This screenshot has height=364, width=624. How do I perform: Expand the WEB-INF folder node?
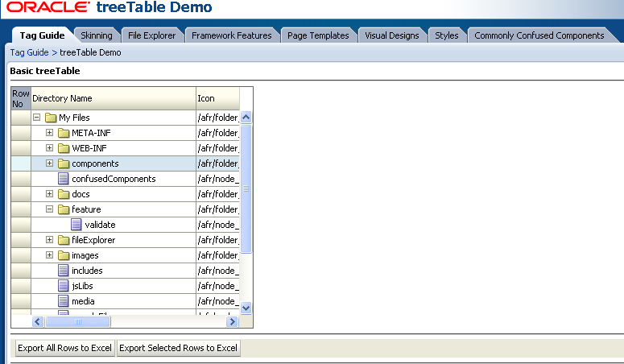pos(50,148)
